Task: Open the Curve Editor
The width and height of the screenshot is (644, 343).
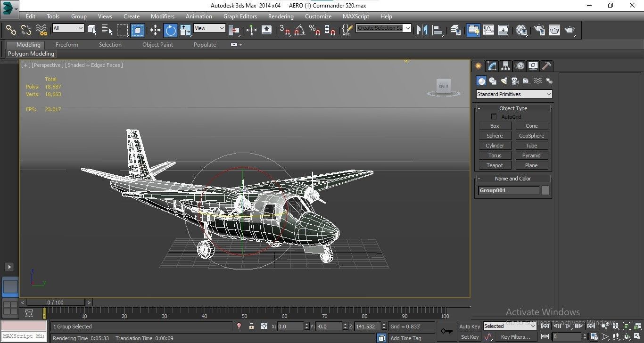Action: pyautogui.click(x=488, y=30)
